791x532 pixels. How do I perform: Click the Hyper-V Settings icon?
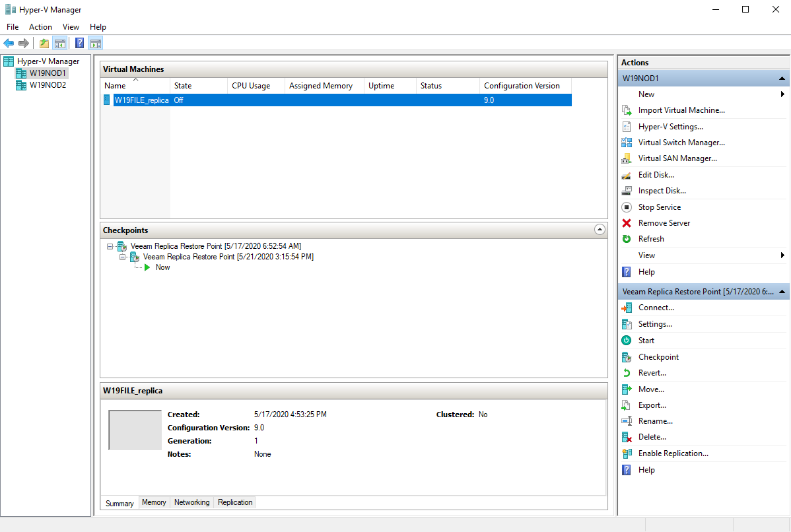point(627,127)
